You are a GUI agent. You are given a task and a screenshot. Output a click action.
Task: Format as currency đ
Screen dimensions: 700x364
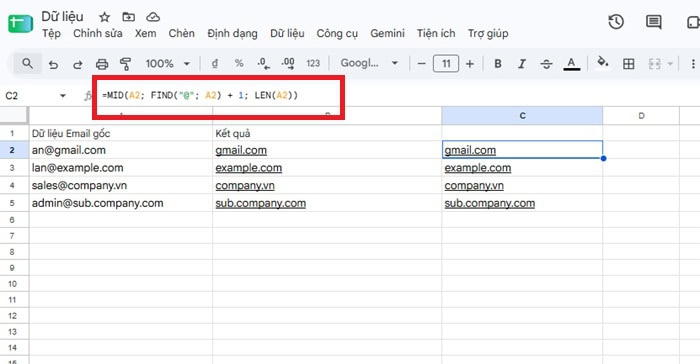pos(215,64)
